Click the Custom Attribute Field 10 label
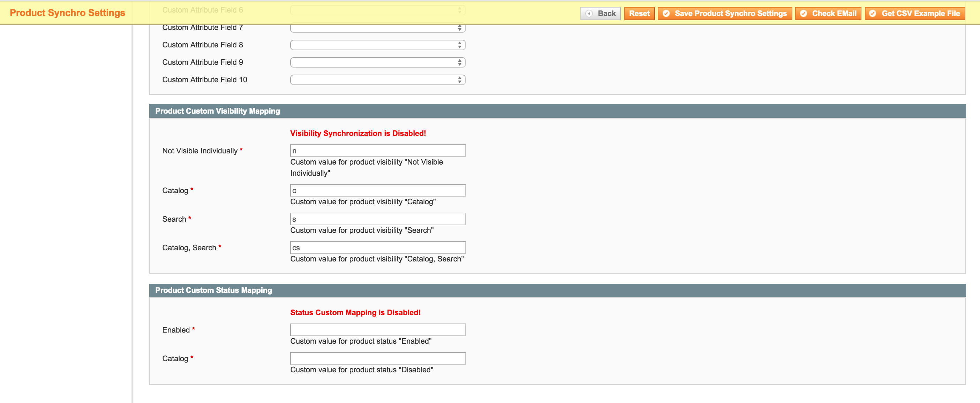Image resolution: width=980 pixels, height=403 pixels. click(x=205, y=80)
